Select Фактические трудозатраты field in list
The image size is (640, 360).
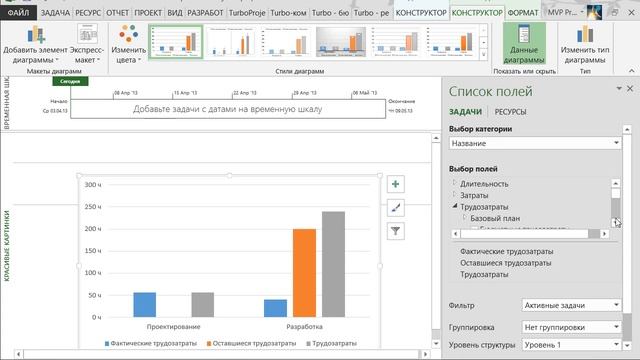click(x=507, y=251)
